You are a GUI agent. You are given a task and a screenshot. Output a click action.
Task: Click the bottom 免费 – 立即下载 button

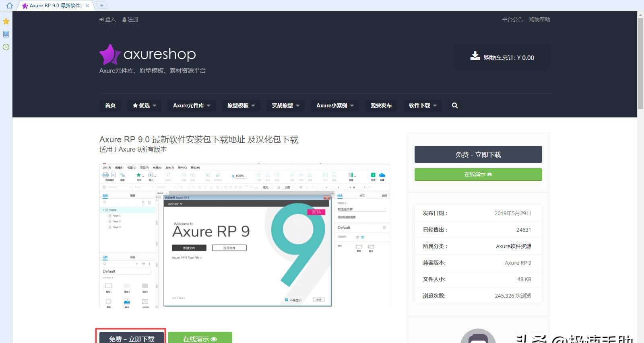132,338
